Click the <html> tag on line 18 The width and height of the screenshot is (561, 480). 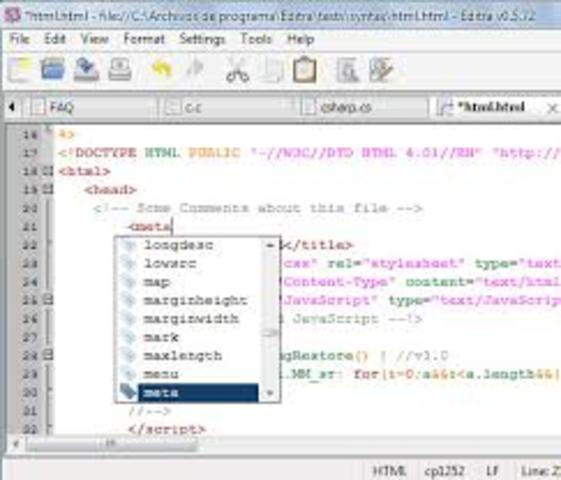84,171
